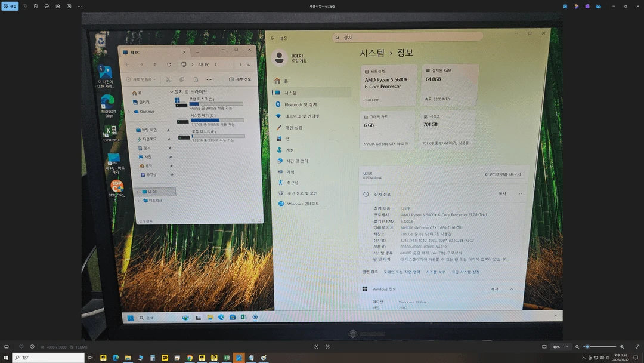The width and height of the screenshot is (644, 363).
Task: Open File Explorer from the taskbar
Action: (x=128, y=358)
